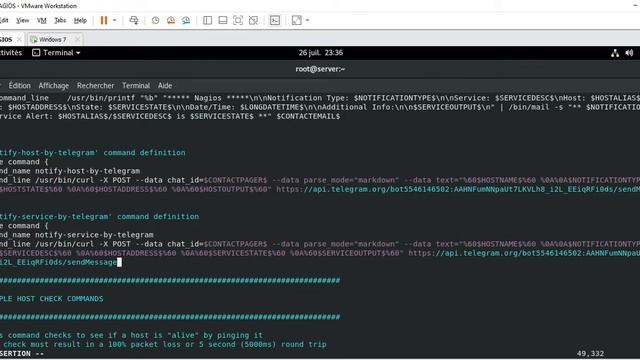The image size is (640, 360).
Task: Expand the stretch guest dropdown arrow
Action: (x=307, y=20)
